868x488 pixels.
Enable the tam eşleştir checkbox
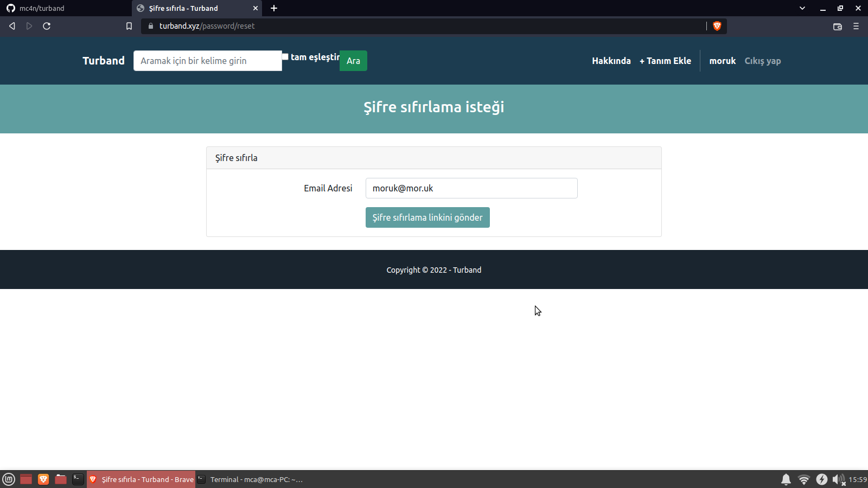(285, 57)
